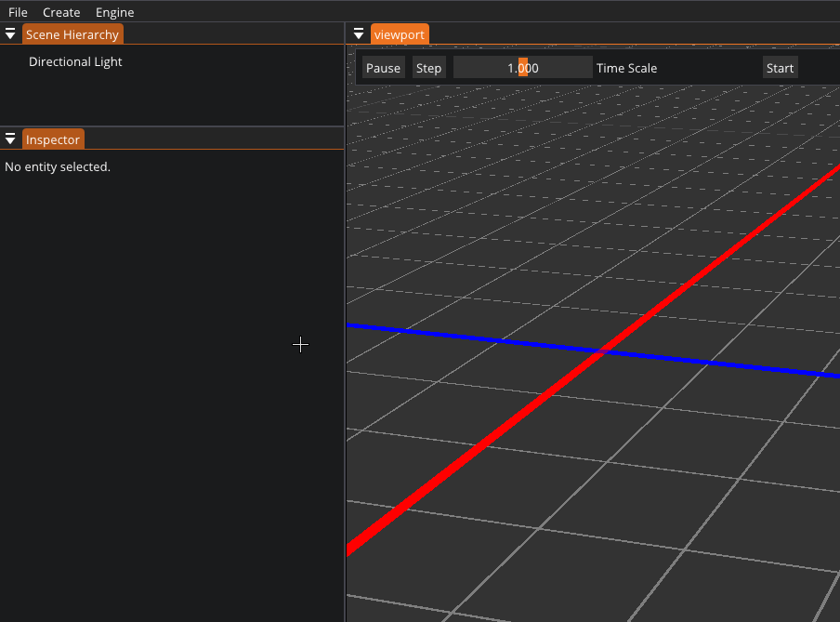Click the blue axis line in the viewport
This screenshot has height=622, width=840.
click(x=446, y=334)
